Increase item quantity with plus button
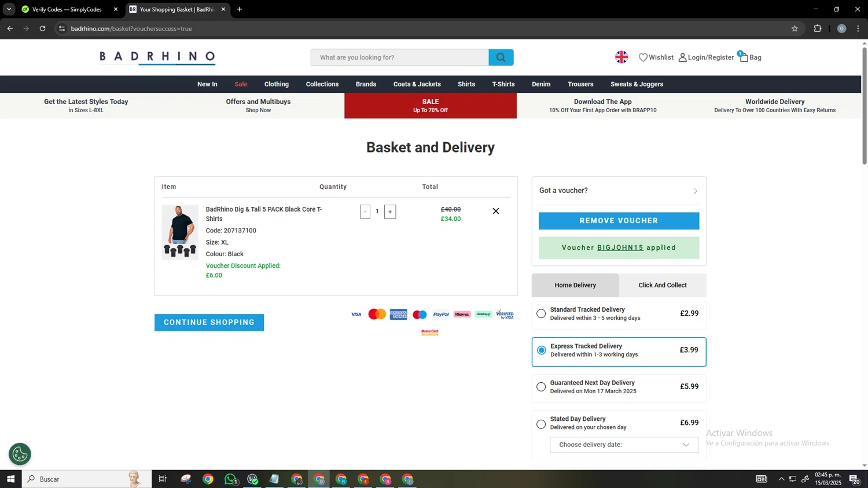This screenshot has height=488, width=868. (390, 212)
